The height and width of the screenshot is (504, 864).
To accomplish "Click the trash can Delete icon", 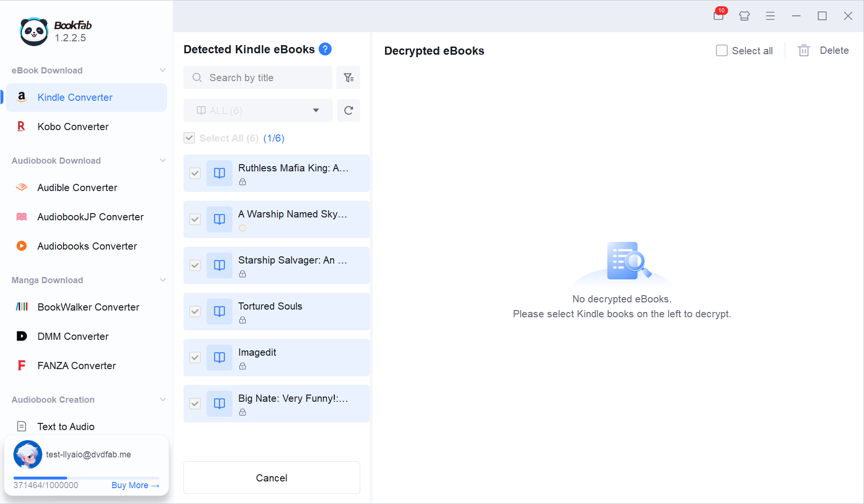I will pyautogui.click(x=803, y=50).
